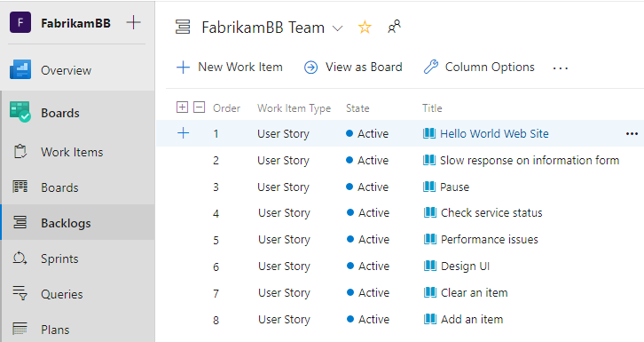The image size is (644, 342).
Task: Click the Title column header
Action: [432, 108]
